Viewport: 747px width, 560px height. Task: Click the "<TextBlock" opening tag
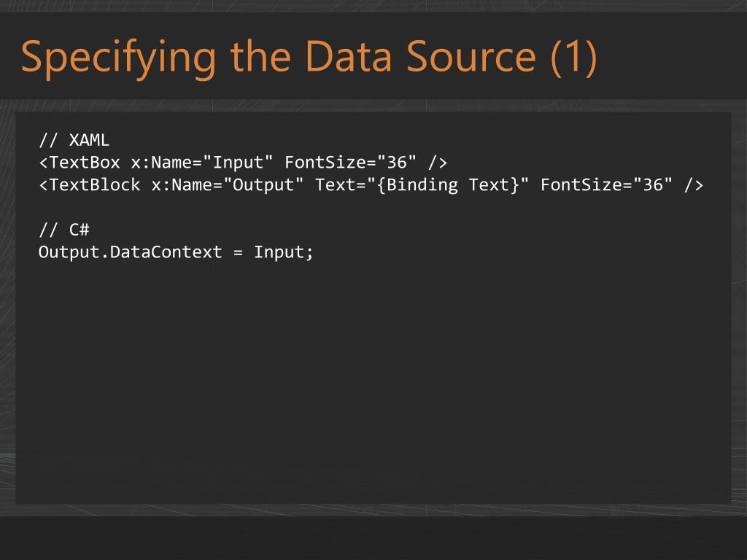pos(90,185)
